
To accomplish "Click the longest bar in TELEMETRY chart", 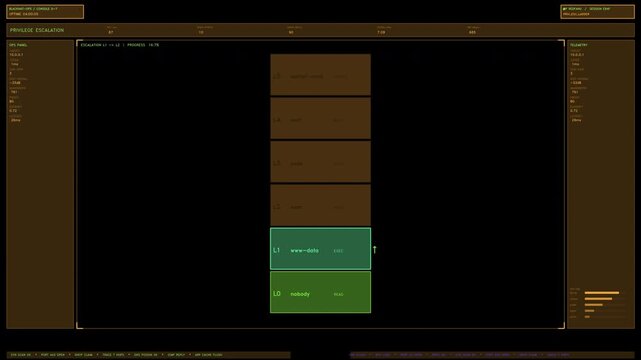I will [x=602, y=293].
